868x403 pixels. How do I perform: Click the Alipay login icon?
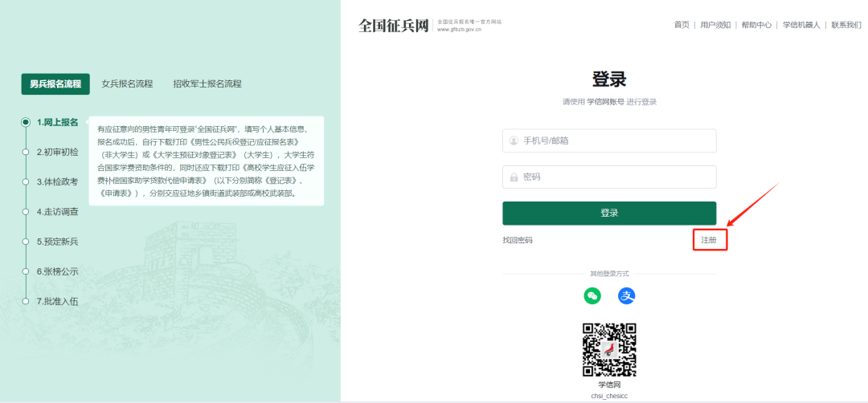[627, 296]
